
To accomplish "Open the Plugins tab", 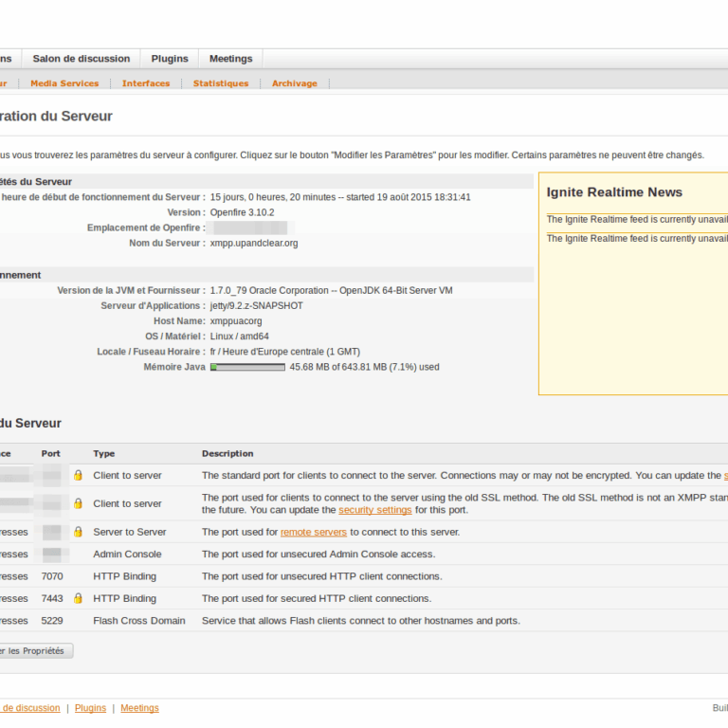I will 170,59.
